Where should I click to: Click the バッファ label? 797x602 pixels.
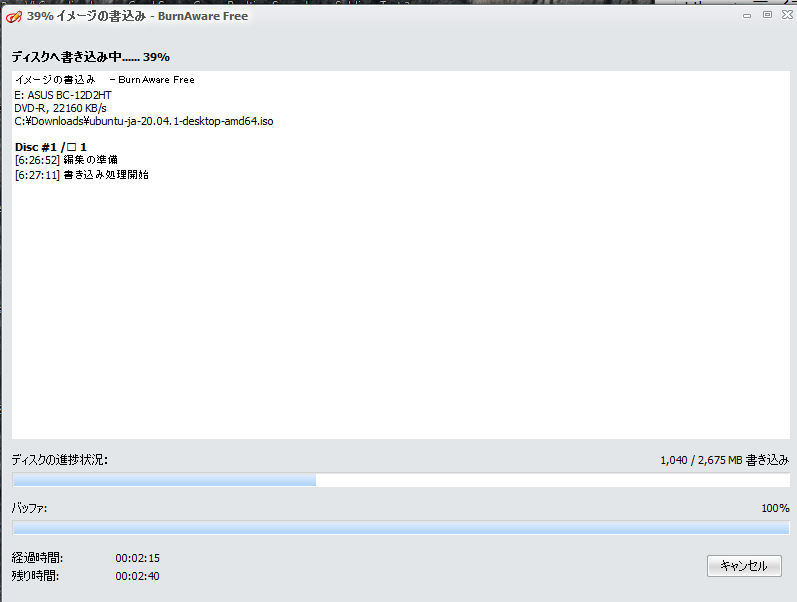point(29,508)
